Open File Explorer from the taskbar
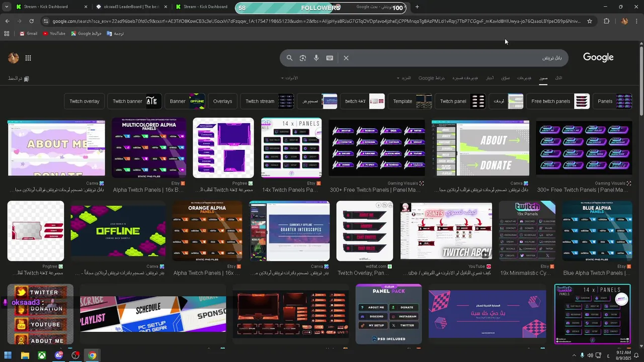The height and width of the screenshot is (362, 644). pos(25,355)
